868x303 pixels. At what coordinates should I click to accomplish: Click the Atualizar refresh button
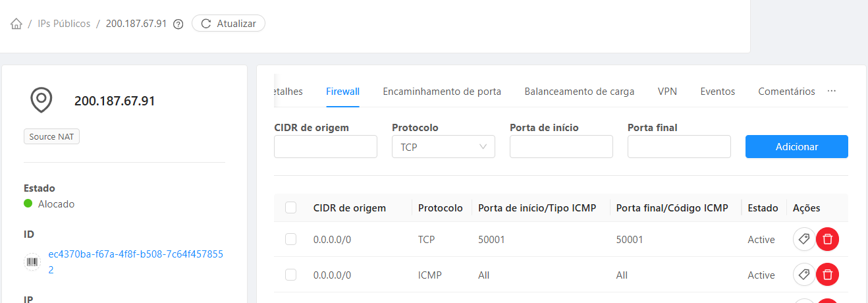229,24
